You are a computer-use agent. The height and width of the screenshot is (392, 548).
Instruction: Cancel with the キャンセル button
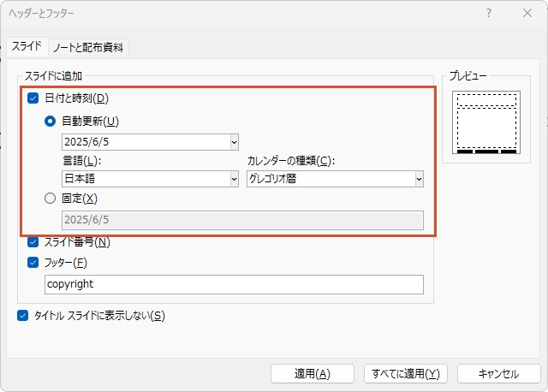tap(498, 374)
